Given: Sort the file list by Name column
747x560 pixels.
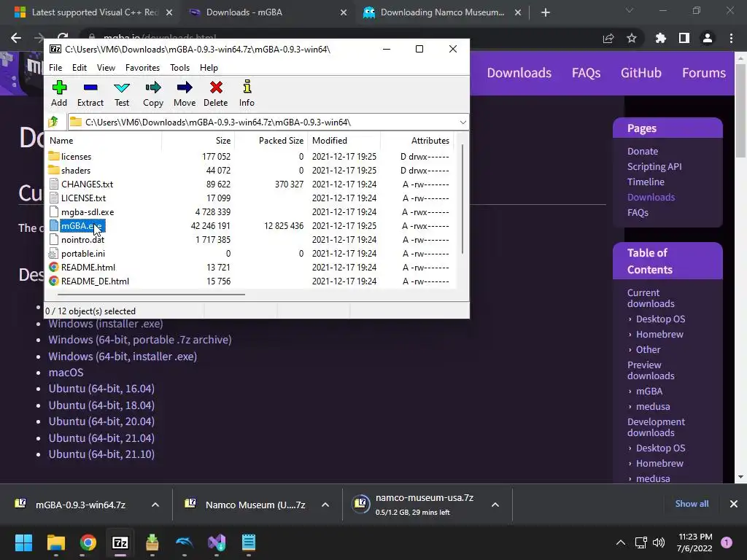Looking at the screenshot, I should point(104,141).
